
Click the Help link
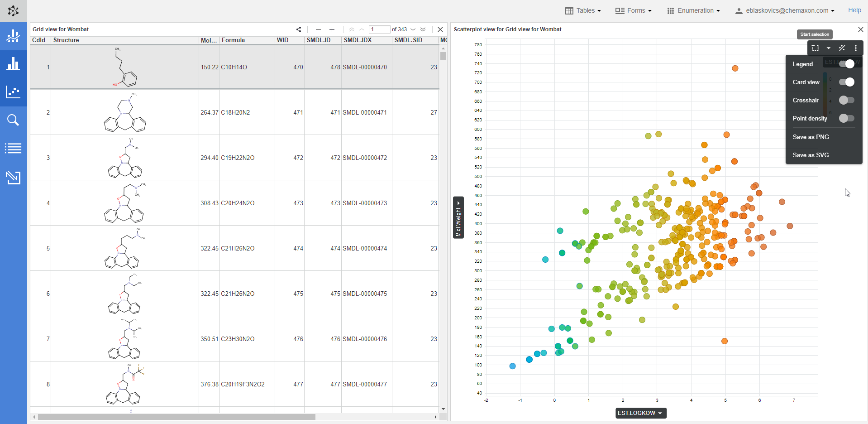tap(854, 10)
